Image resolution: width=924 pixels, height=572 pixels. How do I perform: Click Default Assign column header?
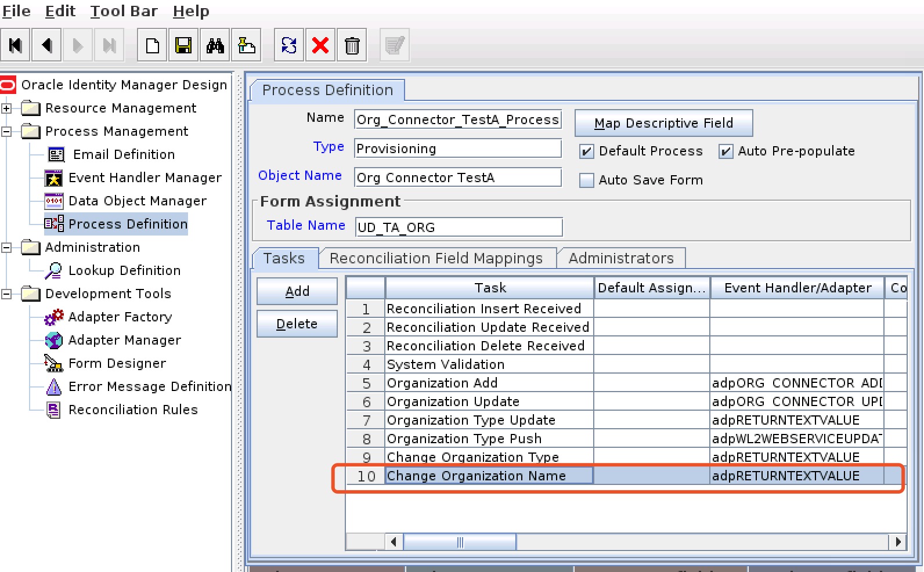(x=652, y=288)
